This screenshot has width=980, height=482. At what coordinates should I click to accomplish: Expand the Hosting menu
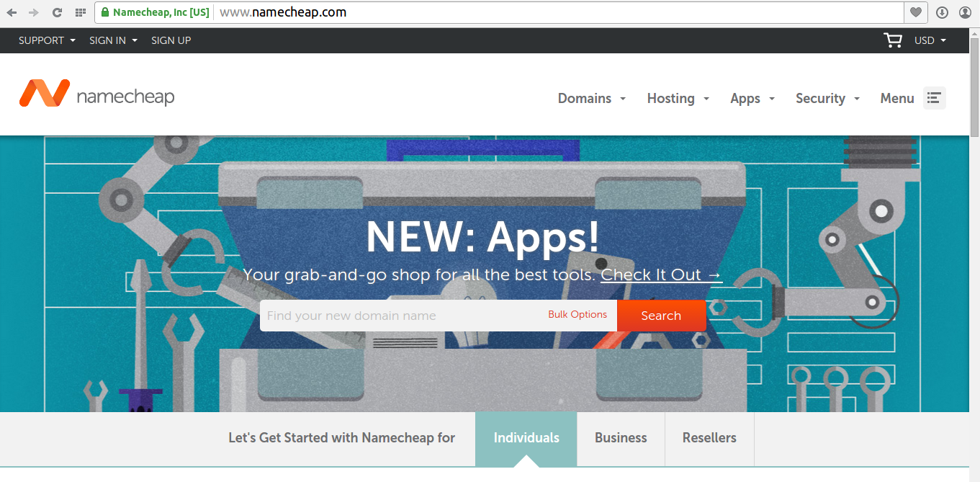tap(678, 99)
